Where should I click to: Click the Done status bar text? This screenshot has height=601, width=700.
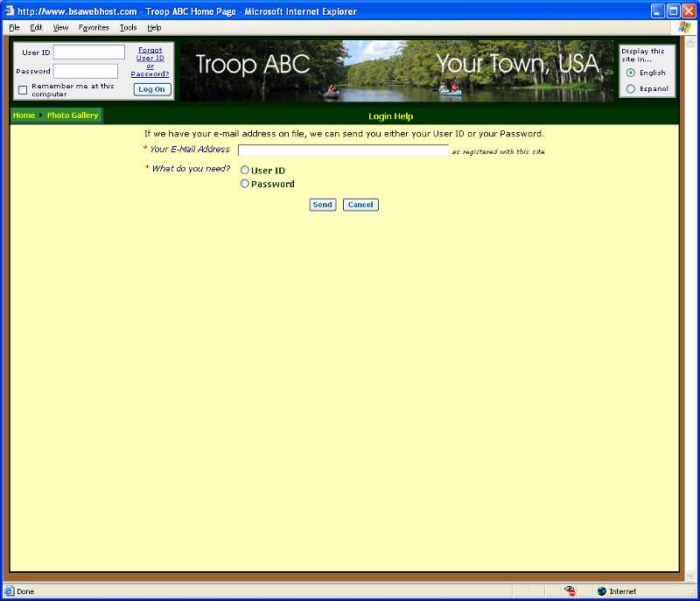25,591
